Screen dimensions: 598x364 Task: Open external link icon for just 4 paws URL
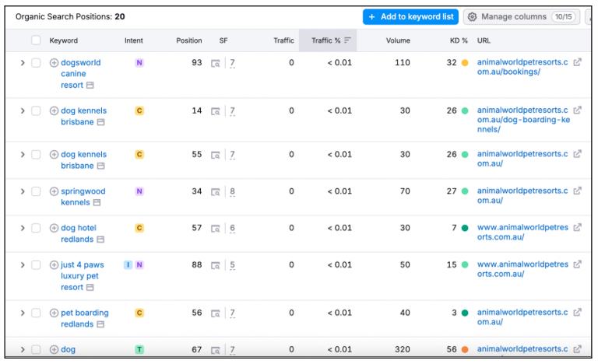pyautogui.click(x=577, y=264)
